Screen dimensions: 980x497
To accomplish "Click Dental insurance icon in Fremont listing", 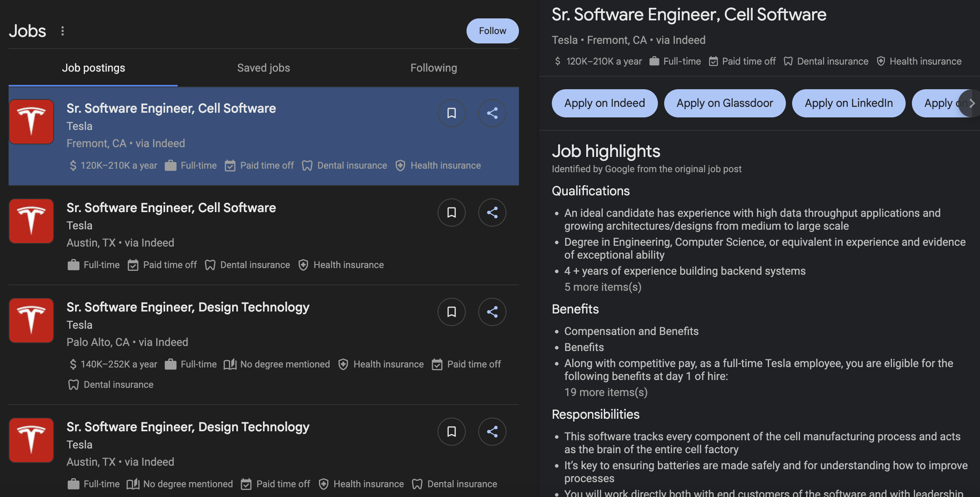I will click(307, 166).
